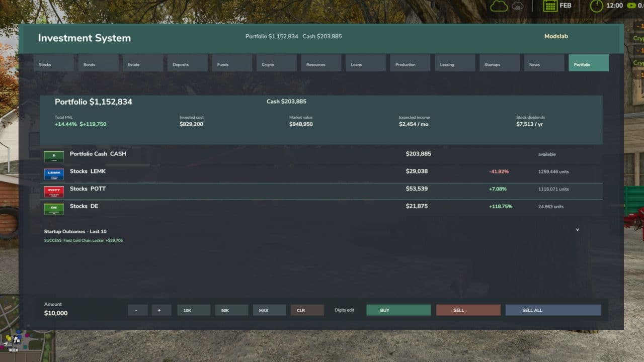
Task: Click the $21,875 DE value
Action: click(x=417, y=206)
